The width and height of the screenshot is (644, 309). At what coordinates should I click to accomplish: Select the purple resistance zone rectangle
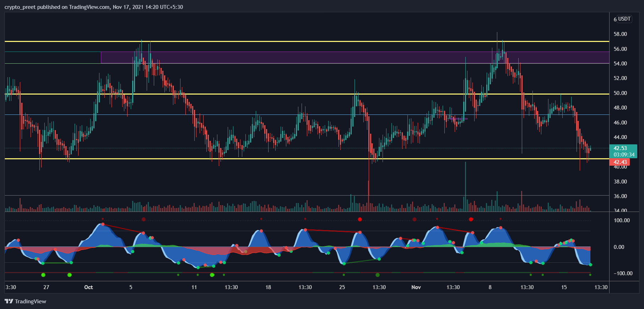(x=355, y=58)
